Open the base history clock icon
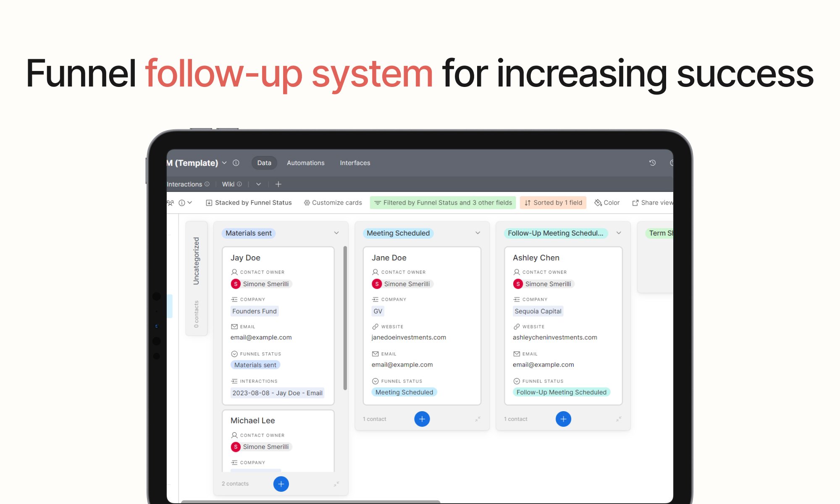The height and width of the screenshot is (504, 840). pos(652,163)
